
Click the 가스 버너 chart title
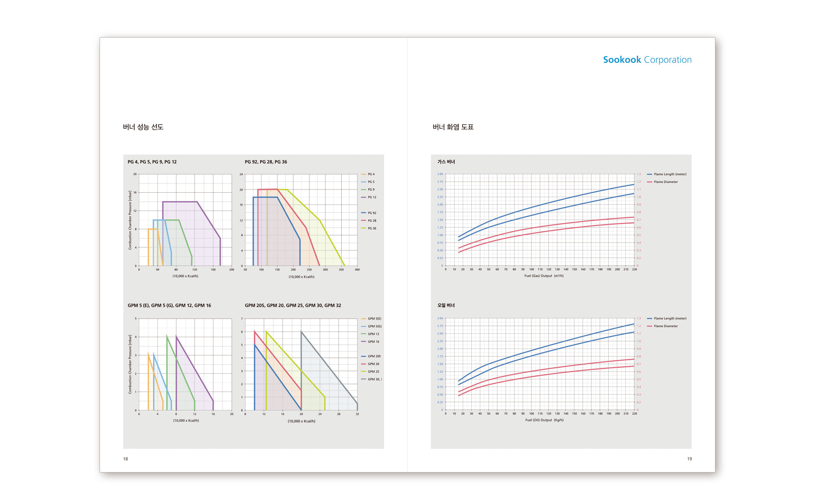click(446, 162)
